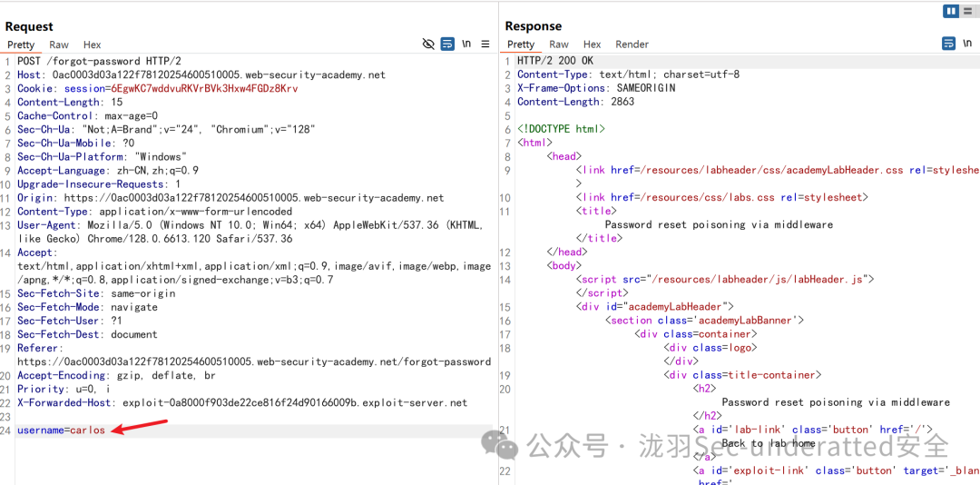Click the Origin header line
Viewport: 980px width, 485px height.
230,198
